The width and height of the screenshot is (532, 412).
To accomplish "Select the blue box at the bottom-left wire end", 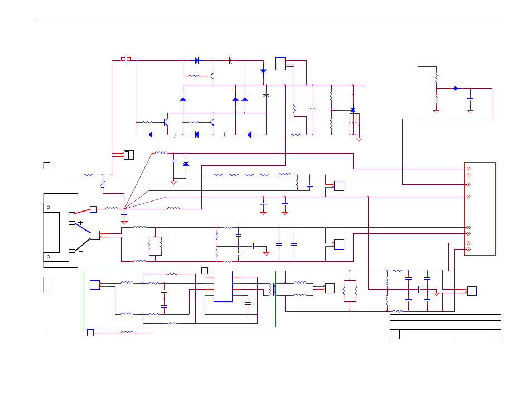I will click(90, 333).
